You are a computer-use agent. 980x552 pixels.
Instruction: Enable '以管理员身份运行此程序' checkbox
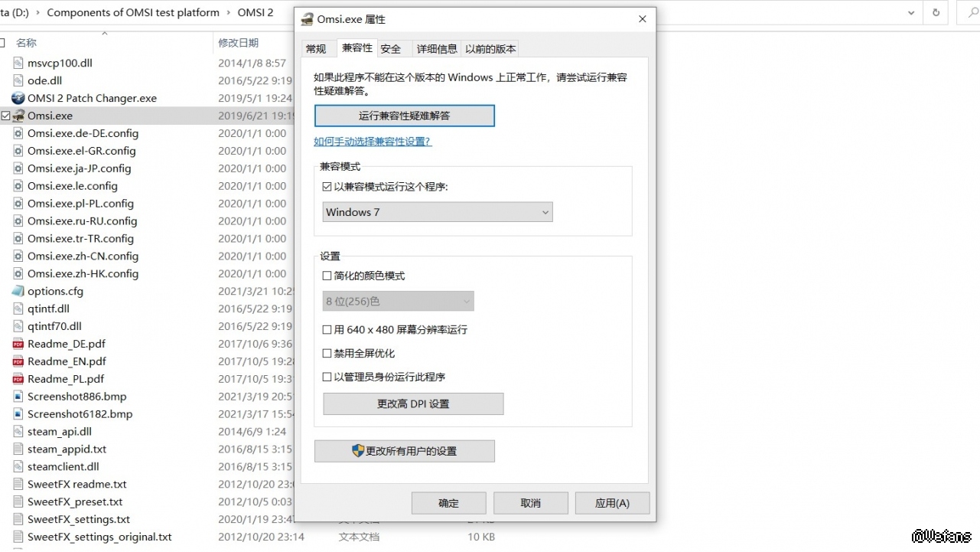coord(327,377)
